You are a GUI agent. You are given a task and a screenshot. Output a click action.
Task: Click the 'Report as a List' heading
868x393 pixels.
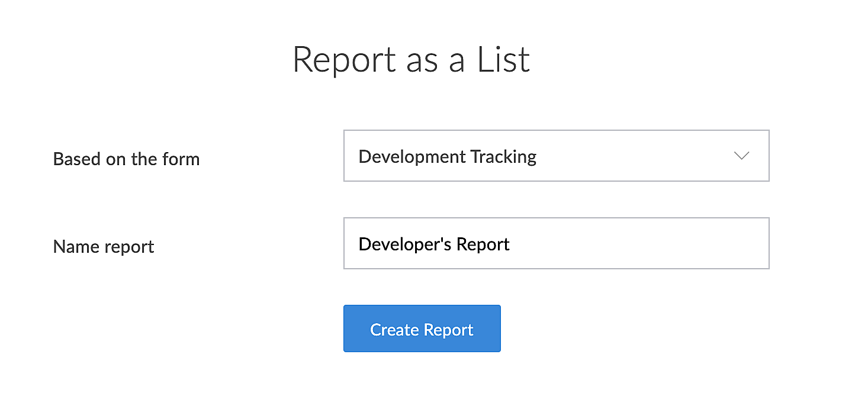tap(411, 59)
